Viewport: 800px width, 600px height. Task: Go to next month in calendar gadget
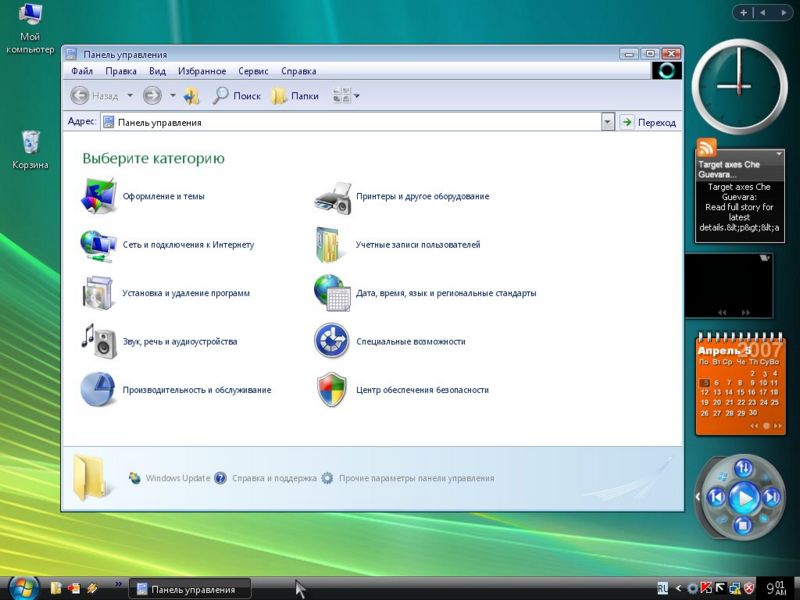tap(778, 426)
